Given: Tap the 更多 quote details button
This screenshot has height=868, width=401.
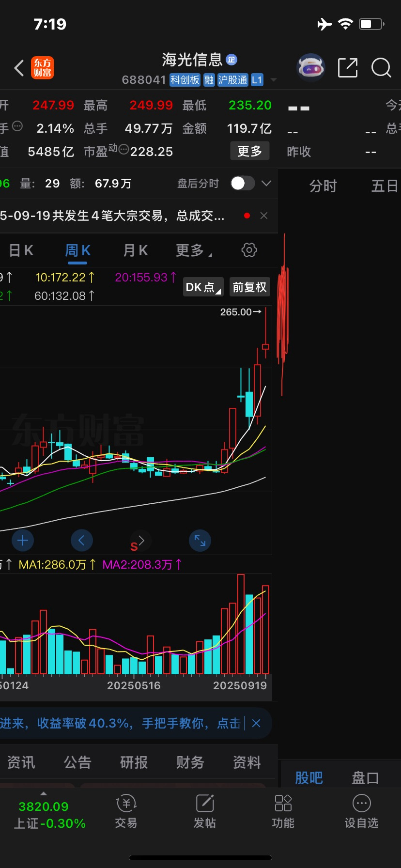Looking at the screenshot, I should [x=249, y=151].
